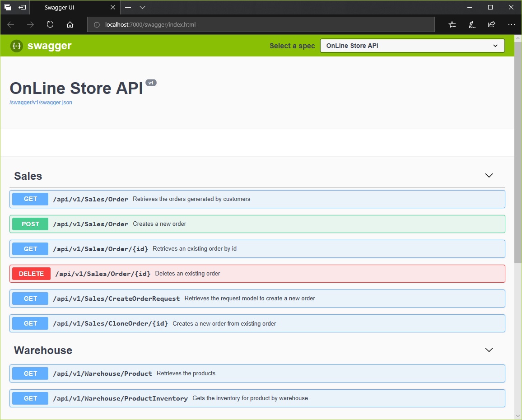Image resolution: width=522 pixels, height=420 pixels.
Task: Open the tabs set aside icon
Action: click(8, 7)
